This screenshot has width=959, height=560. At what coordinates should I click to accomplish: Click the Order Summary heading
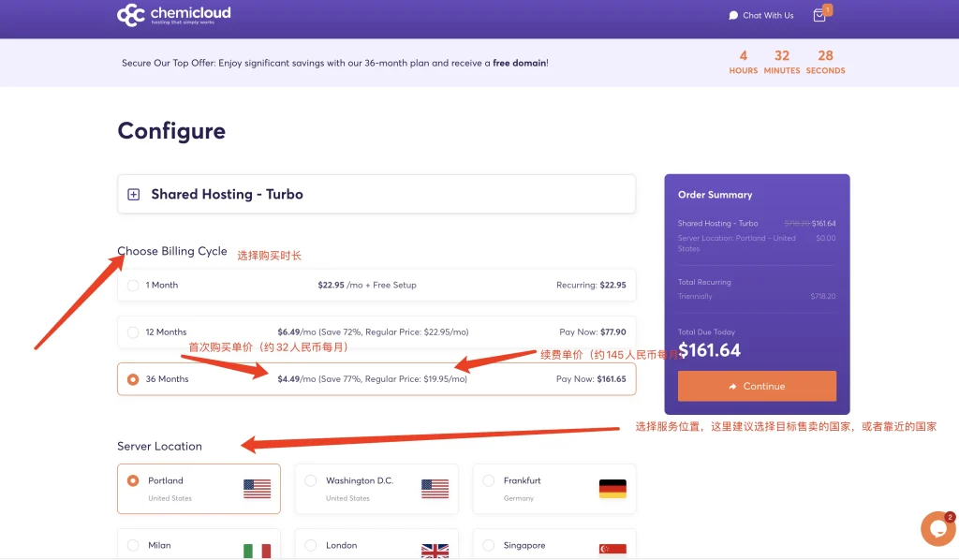click(x=715, y=195)
